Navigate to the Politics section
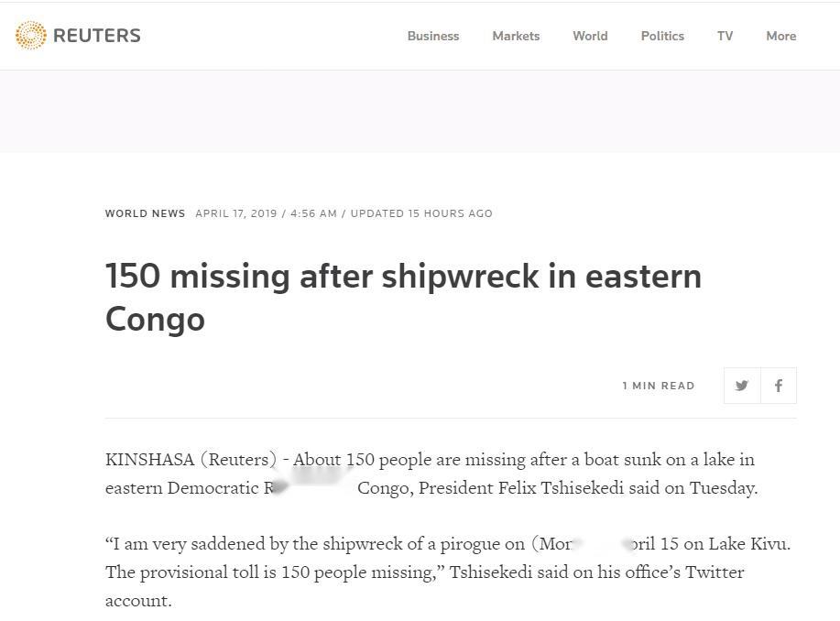 662,36
